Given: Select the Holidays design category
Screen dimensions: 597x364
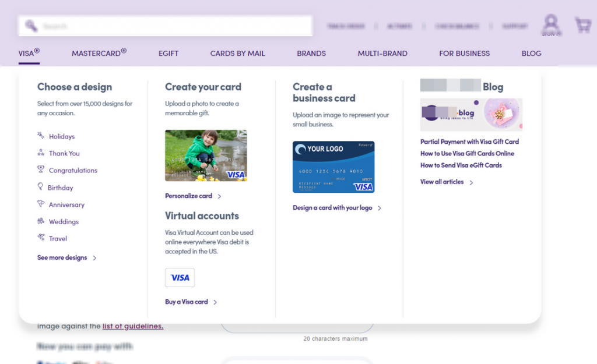Looking at the screenshot, I should (x=62, y=136).
